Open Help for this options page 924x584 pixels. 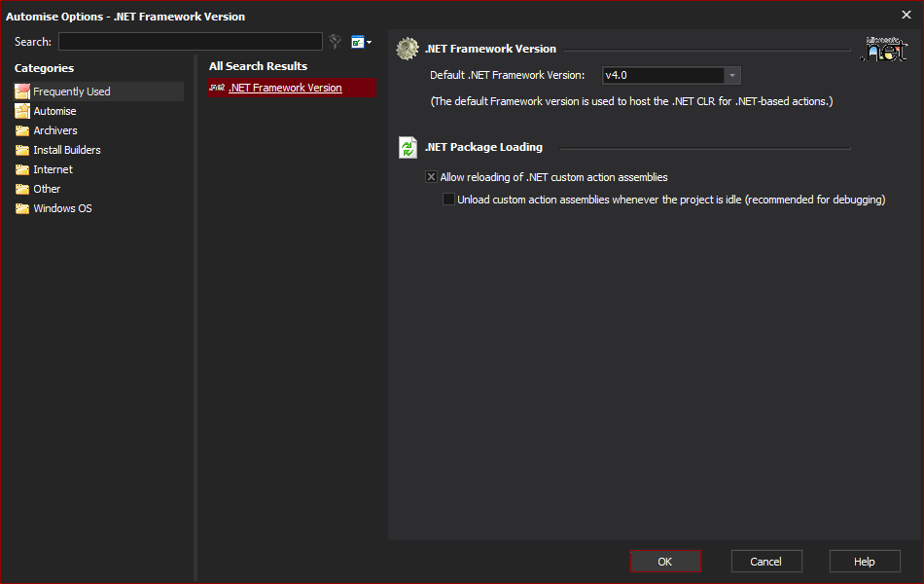pos(865,562)
